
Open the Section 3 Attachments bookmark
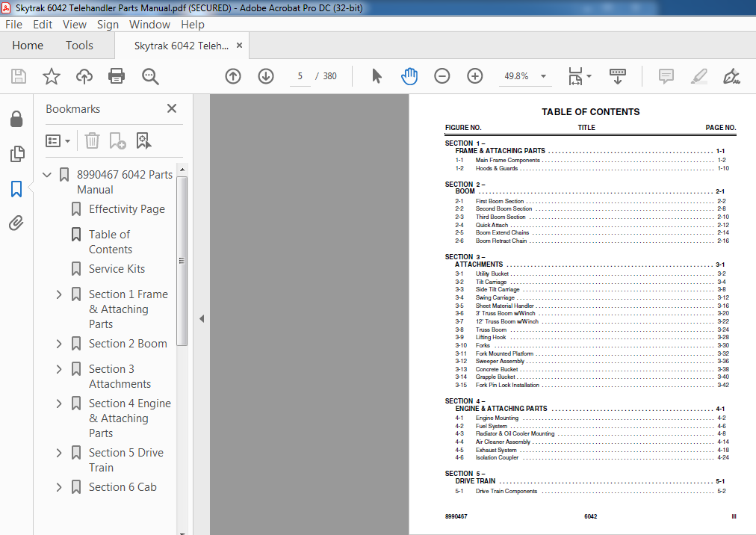point(120,377)
